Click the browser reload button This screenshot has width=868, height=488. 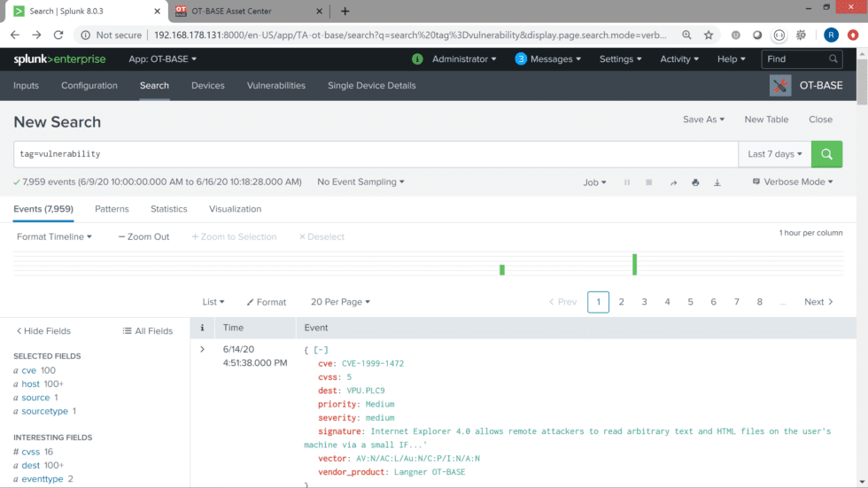[58, 35]
